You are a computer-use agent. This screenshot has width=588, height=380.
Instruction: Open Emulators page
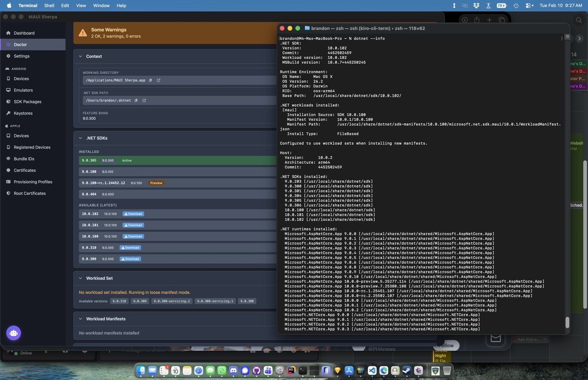32,90
